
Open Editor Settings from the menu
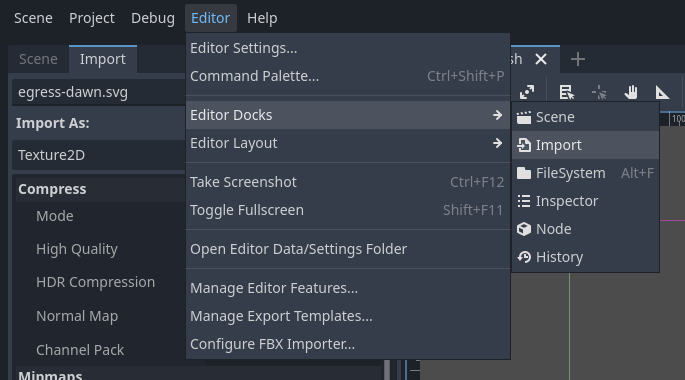pos(348,48)
